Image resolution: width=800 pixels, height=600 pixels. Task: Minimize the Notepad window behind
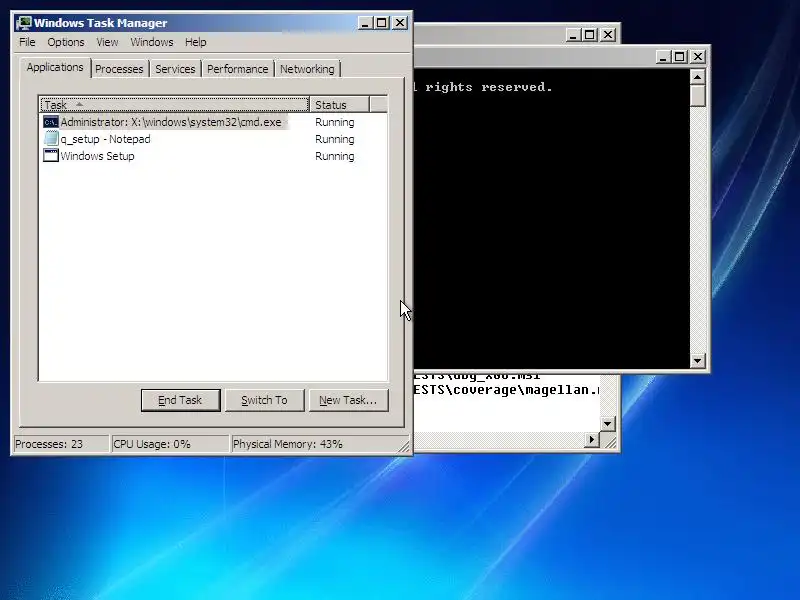click(573, 35)
